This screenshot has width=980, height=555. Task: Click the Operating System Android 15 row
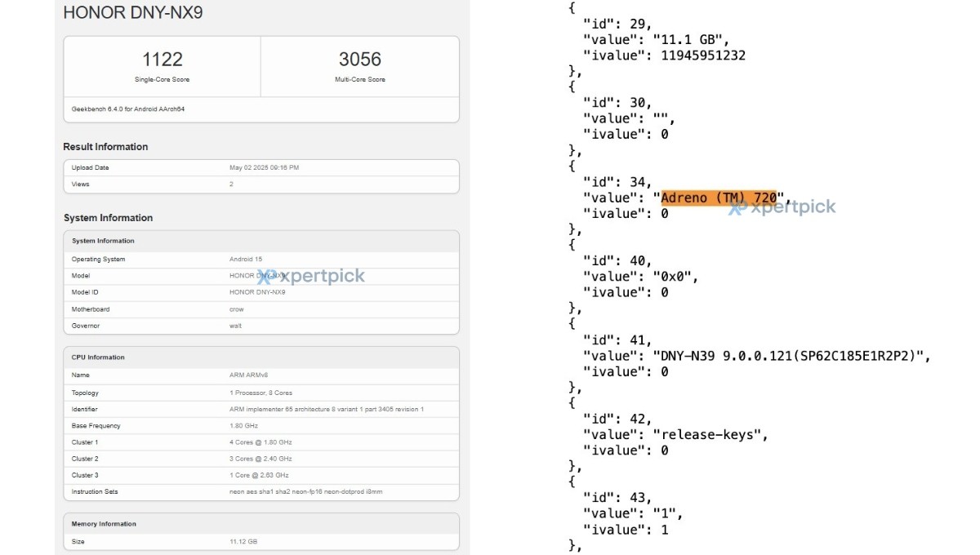tap(261, 260)
